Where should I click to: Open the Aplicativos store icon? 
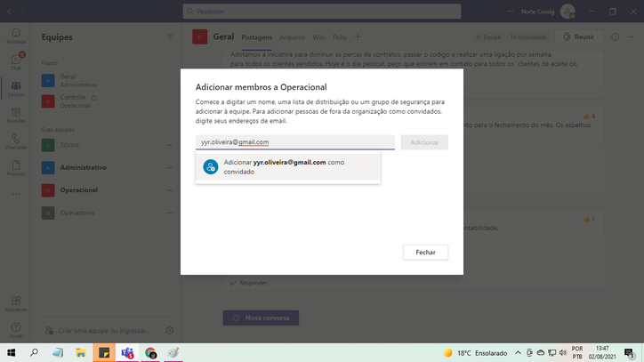point(16,303)
